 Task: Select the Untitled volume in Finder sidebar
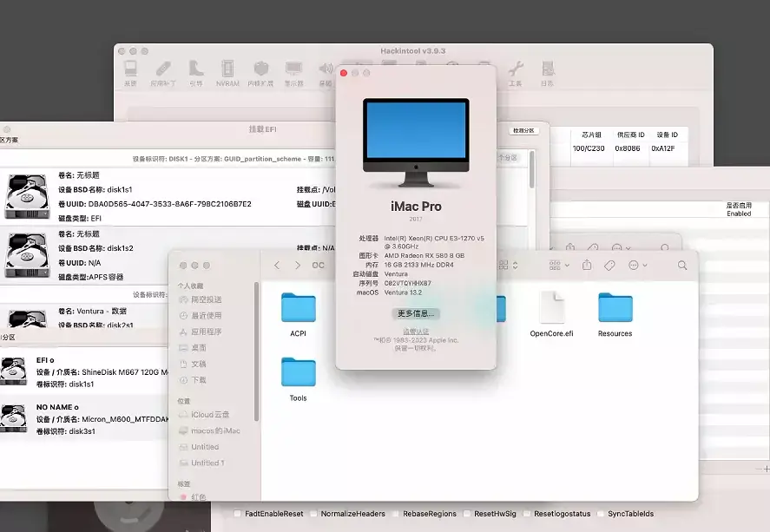pos(205,447)
